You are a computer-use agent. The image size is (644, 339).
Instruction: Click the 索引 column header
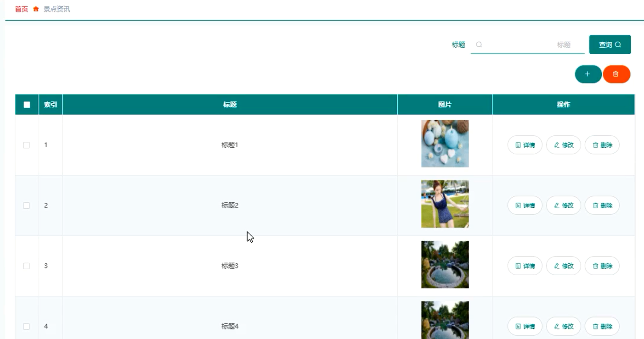[x=51, y=105]
